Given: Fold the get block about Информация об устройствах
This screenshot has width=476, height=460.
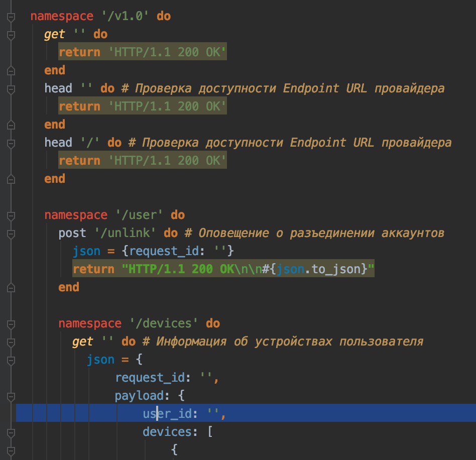Looking at the screenshot, I should pos(11,342).
